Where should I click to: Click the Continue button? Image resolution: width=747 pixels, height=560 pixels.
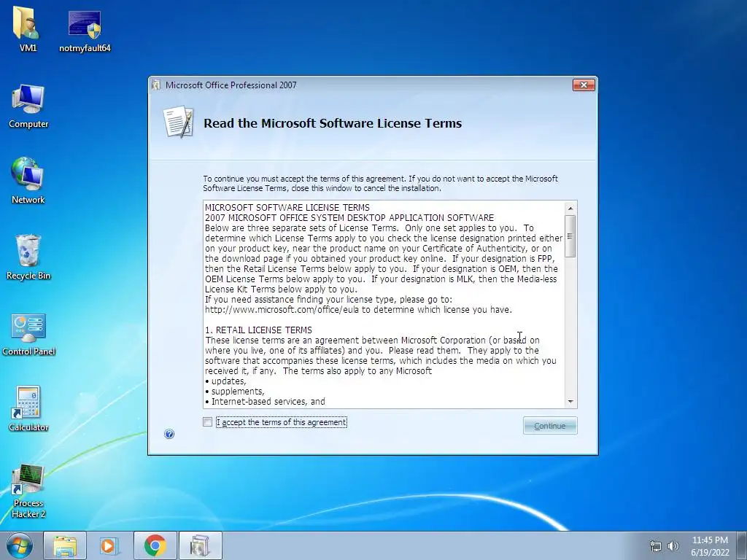[550, 426]
